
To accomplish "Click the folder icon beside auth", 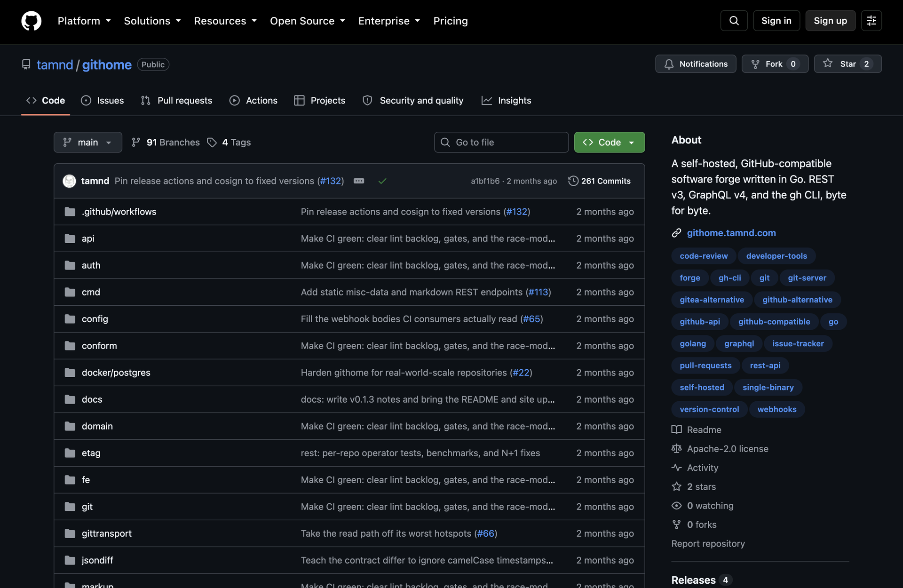I will pos(70,265).
